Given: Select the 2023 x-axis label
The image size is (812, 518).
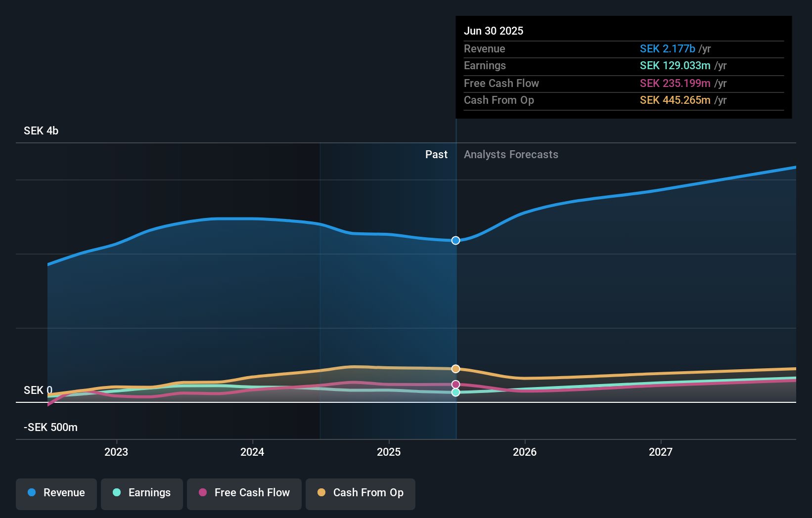Looking at the screenshot, I should [116, 452].
